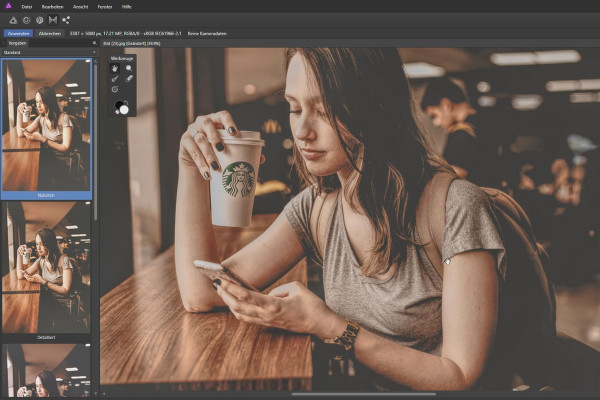Switch to the Liquify persona icon
Viewport: 600px width, 400px height.
pyautogui.click(x=26, y=20)
